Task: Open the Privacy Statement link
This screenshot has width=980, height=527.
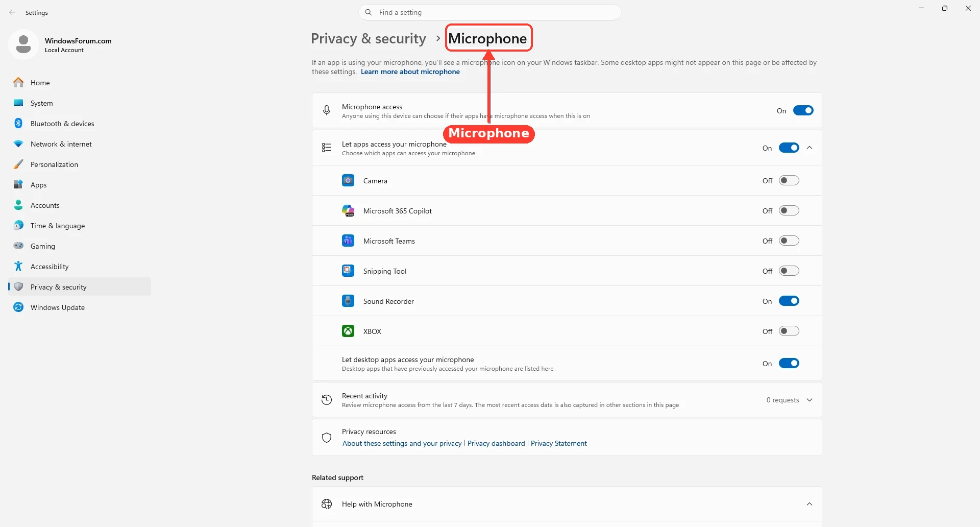Action: (559, 443)
